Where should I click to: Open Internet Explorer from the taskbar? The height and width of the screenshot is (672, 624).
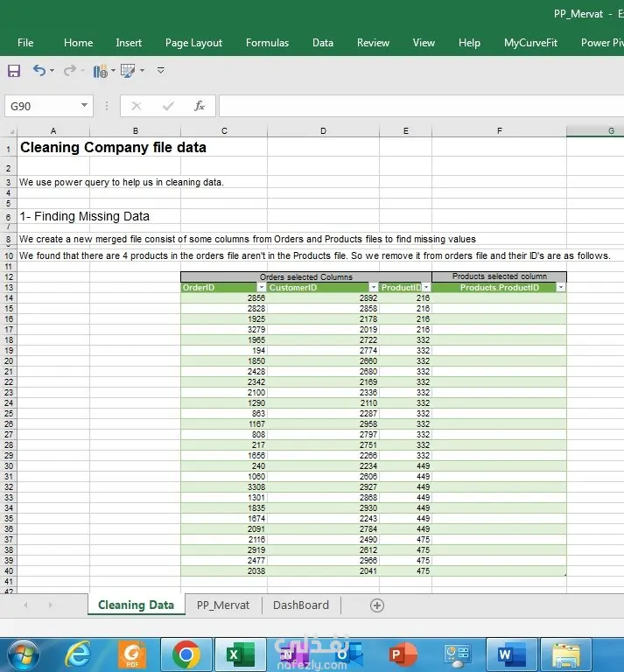[79, 654]
